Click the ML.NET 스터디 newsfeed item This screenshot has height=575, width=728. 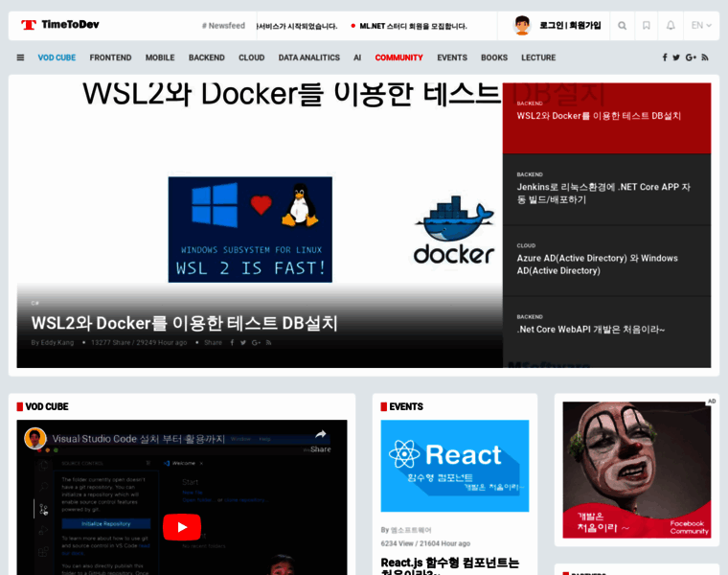coord(413,26)
